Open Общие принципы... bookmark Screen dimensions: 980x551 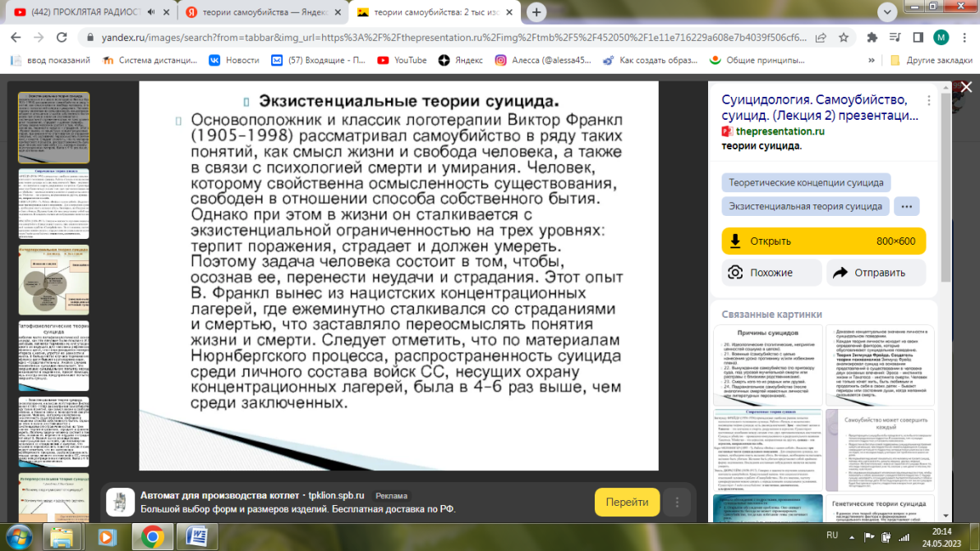(x=757, y=61)
